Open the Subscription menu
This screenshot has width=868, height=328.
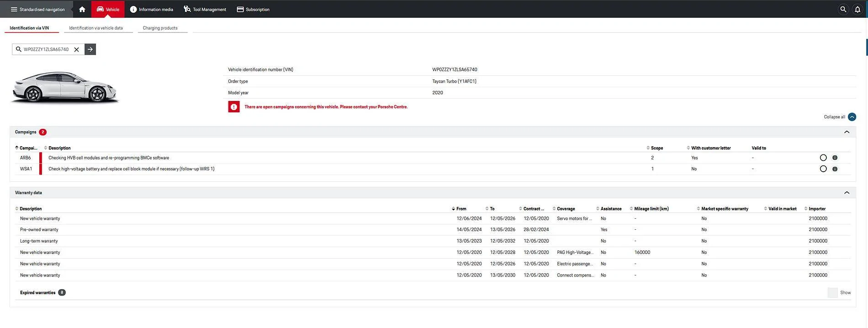point(253,9)
